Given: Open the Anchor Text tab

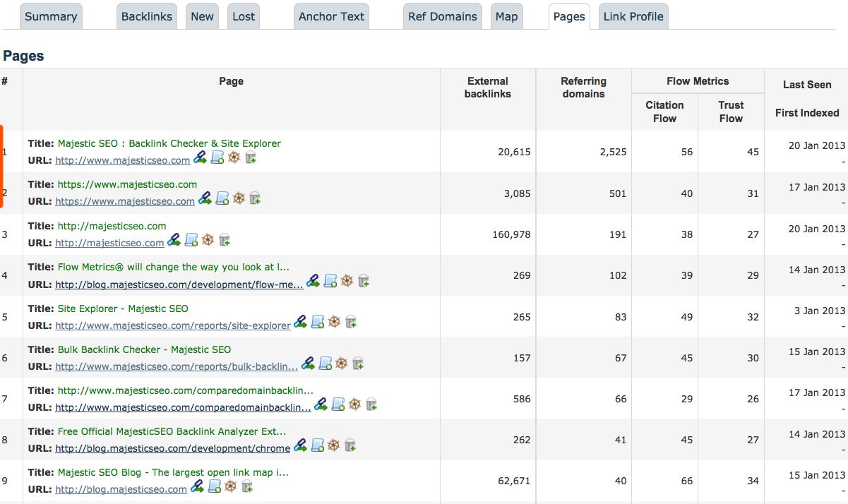Looking at the screenshot, I should click(x=331, y=16).
